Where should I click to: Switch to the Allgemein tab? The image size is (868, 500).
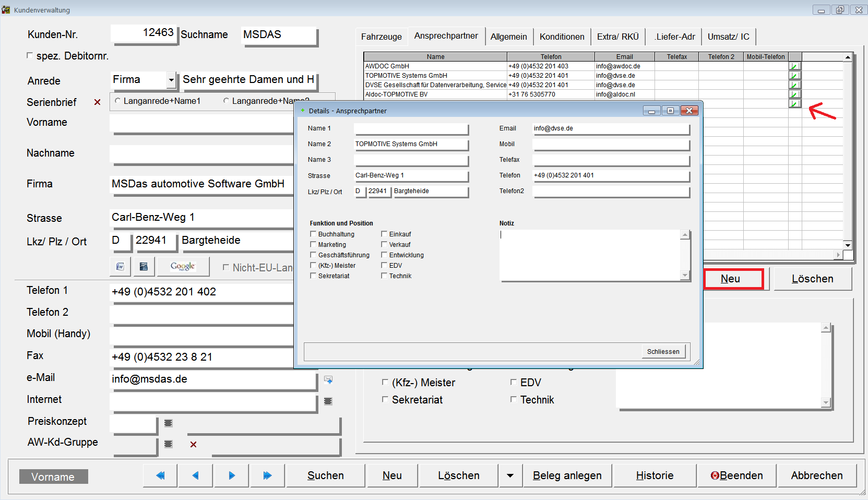coord(509,37)
